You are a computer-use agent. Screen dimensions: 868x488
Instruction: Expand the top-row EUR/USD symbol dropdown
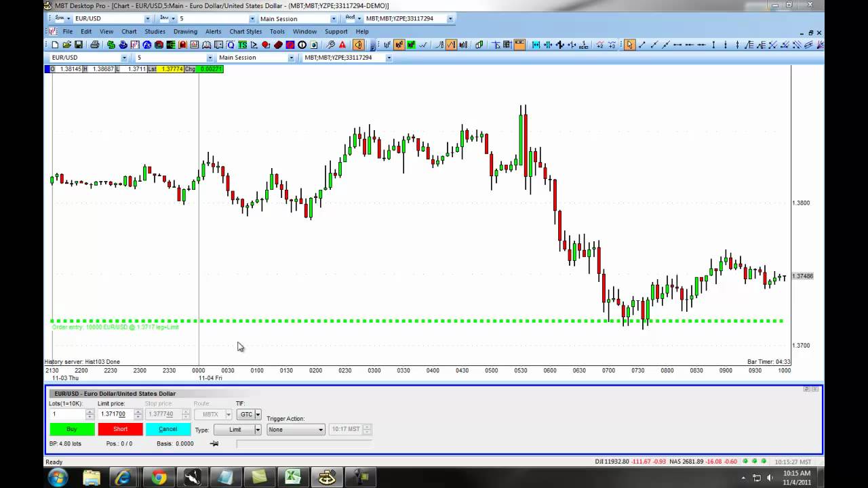(148, 19)
